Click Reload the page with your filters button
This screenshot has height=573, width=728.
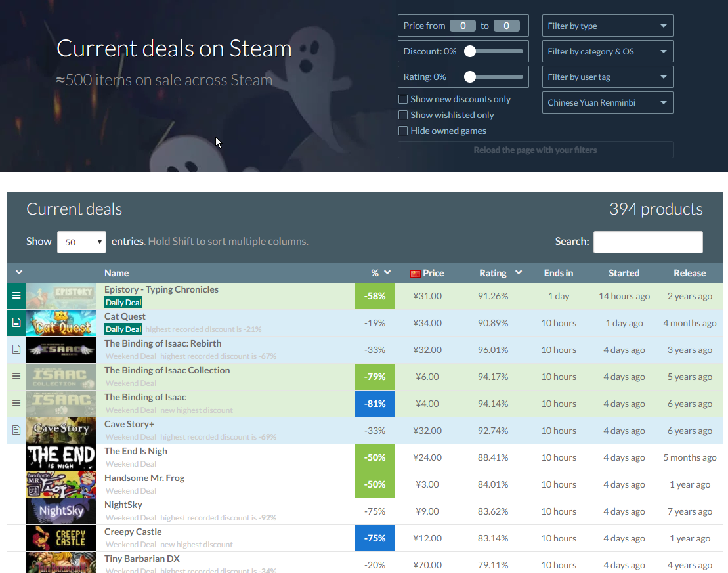coord(535,150)
